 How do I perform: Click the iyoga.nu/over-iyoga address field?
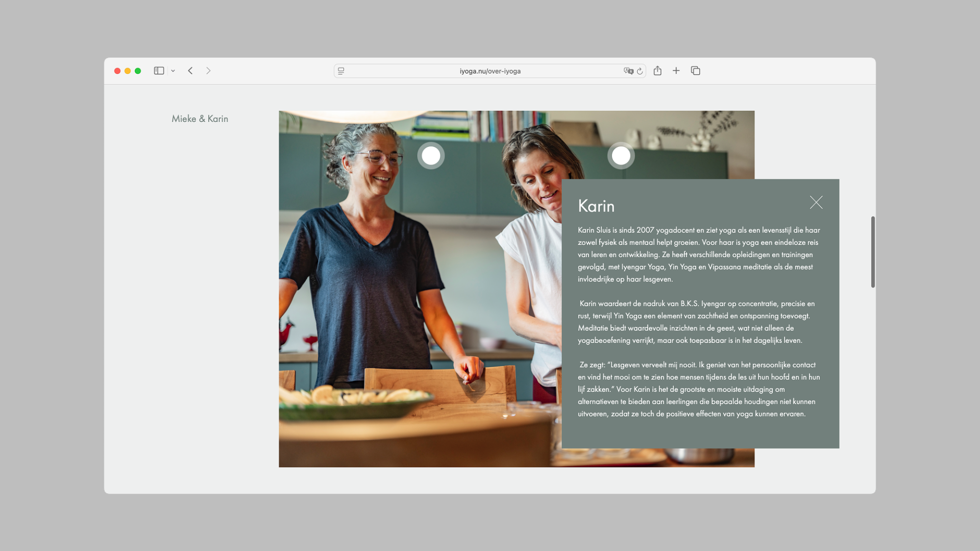[490, 71]
